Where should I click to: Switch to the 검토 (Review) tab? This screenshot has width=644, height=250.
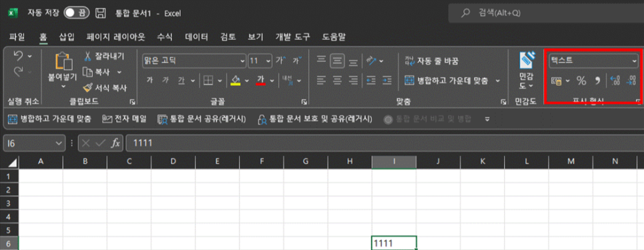pos(228,37)
